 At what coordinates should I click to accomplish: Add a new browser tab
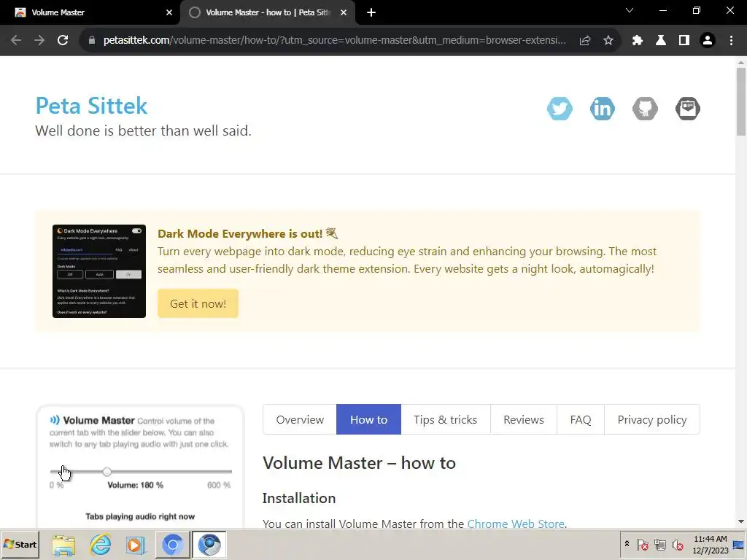pyautogui.click(x=371, y=13)
